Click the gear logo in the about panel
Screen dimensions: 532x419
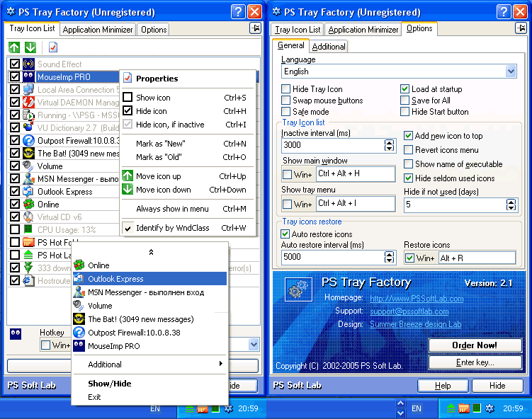tap(298, 289)
